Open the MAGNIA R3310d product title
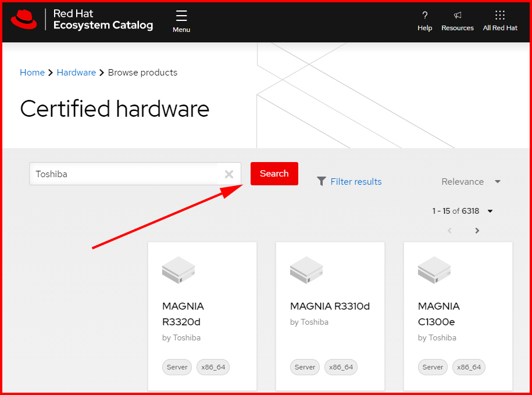 (x=330, y=306)
